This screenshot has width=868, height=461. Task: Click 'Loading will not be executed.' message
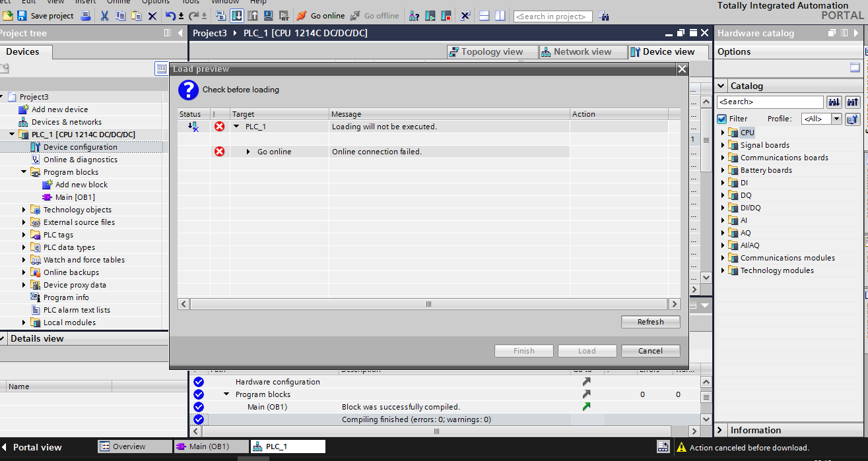pyautogui.click(x=384, y=127)
